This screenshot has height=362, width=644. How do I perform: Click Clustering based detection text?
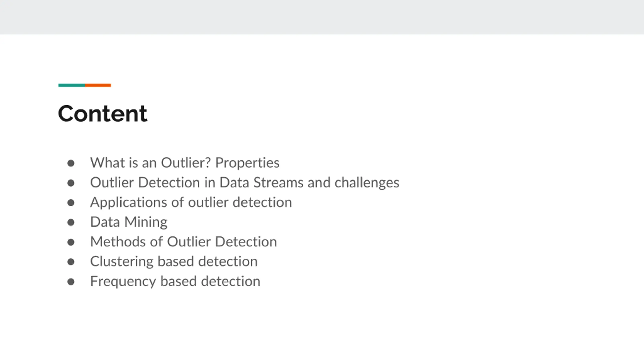(174, 261)
